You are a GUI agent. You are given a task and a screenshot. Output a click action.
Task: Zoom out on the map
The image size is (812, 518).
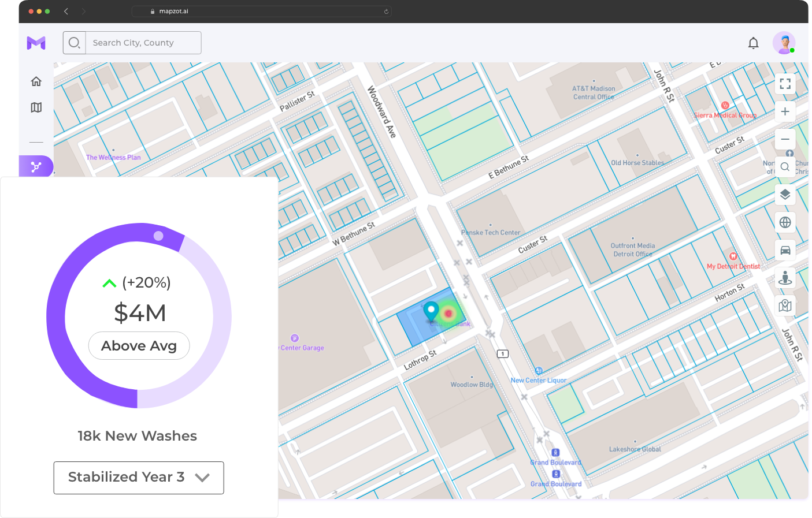[x=785, y=139]
